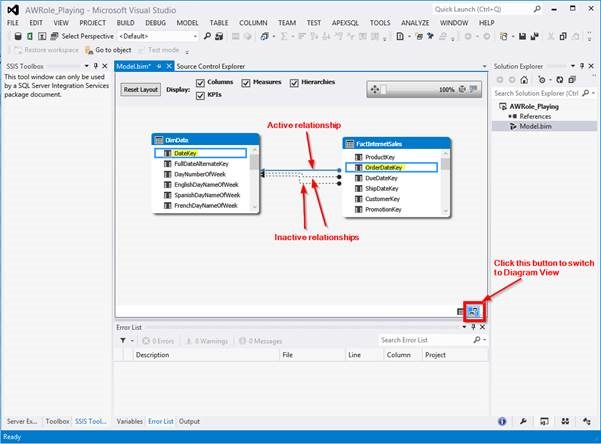Click the zoom bar's four-arrow pan icon

coord(375,89)
